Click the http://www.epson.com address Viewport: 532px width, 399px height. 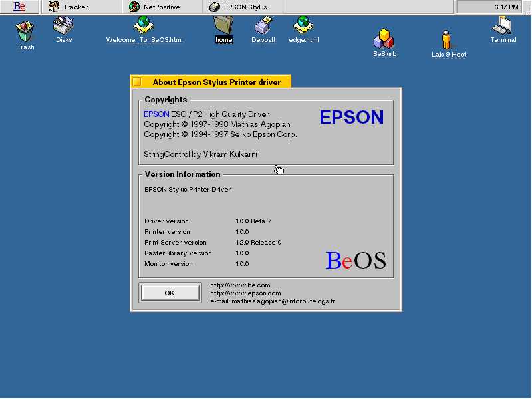(245, 293)
